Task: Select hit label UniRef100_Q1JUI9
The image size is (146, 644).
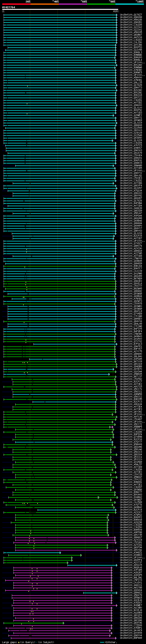Action: (131, 123)
